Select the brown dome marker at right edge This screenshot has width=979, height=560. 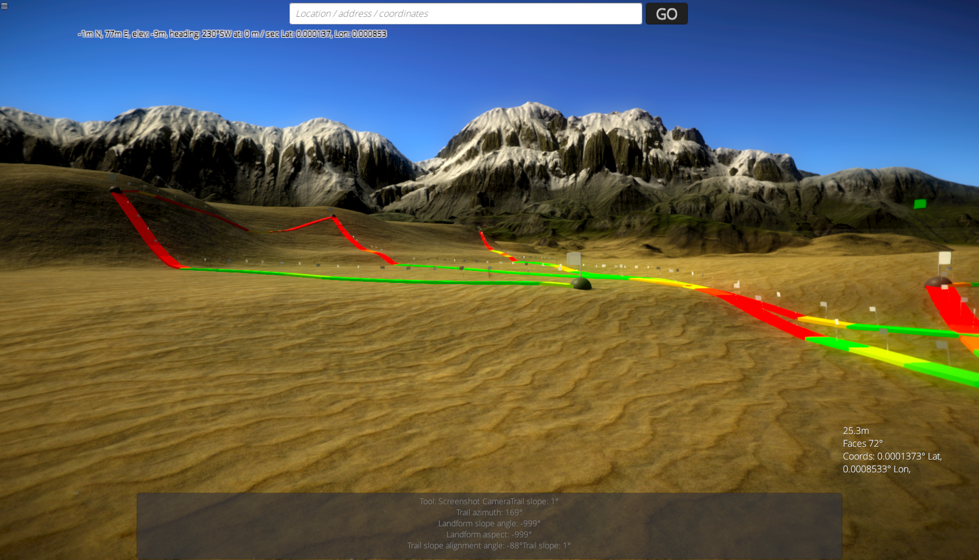point(937,283)
